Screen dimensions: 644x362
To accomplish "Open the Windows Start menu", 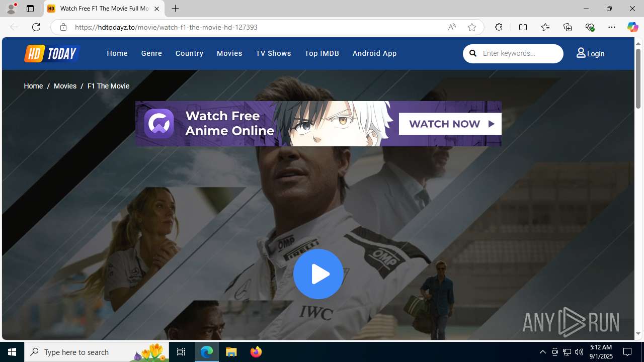I will pyautogui.click(x=12, y=352).
